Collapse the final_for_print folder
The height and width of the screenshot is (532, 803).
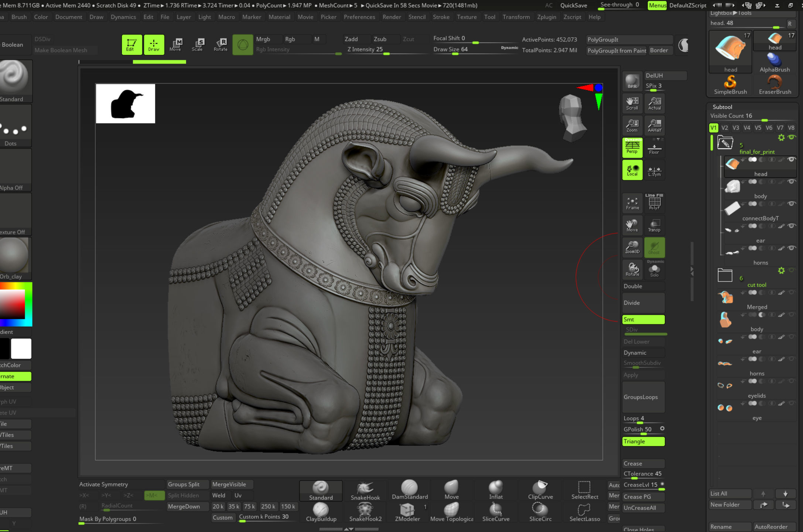pos(725,142)
